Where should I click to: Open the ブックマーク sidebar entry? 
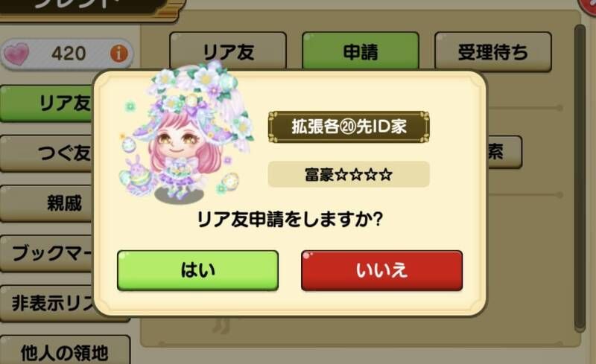pos(48,253)
